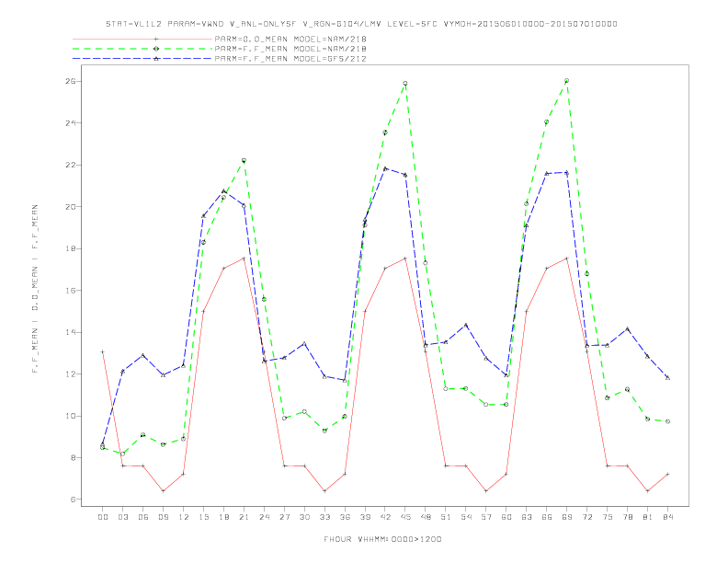Click the green NAM peak marker at hour 45
This screenshot has height=563, width=728.
[404, 84]
